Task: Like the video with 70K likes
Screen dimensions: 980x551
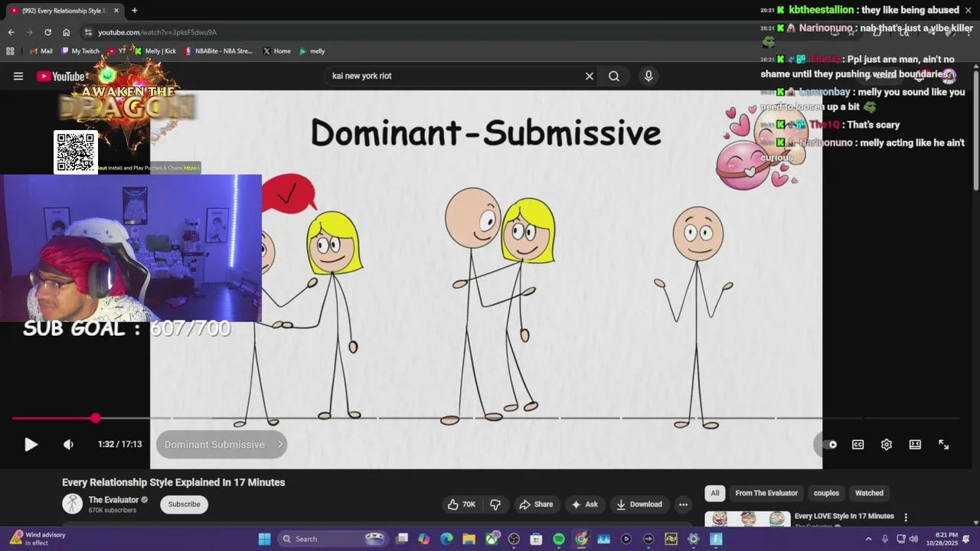Action: click(x=461, y=504)
